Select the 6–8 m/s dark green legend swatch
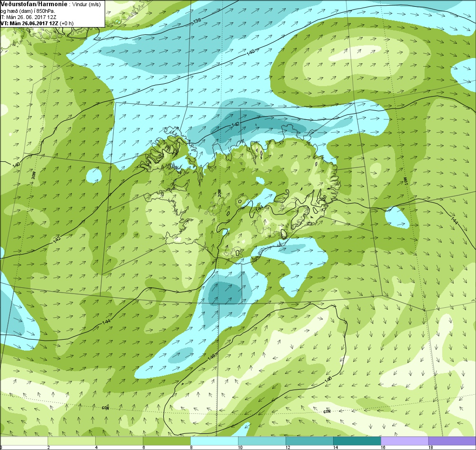 pyautogui.click(x=167, y=440)
